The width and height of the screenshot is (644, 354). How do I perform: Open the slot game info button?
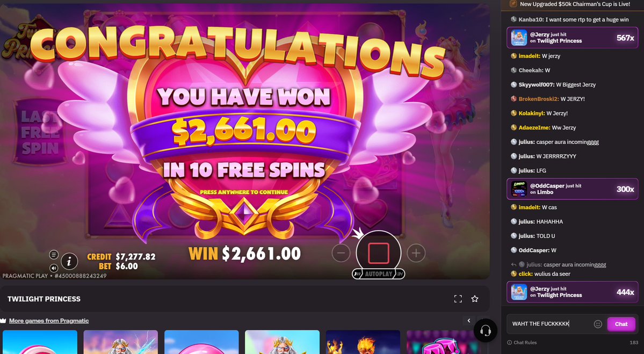tap(69, 261)
